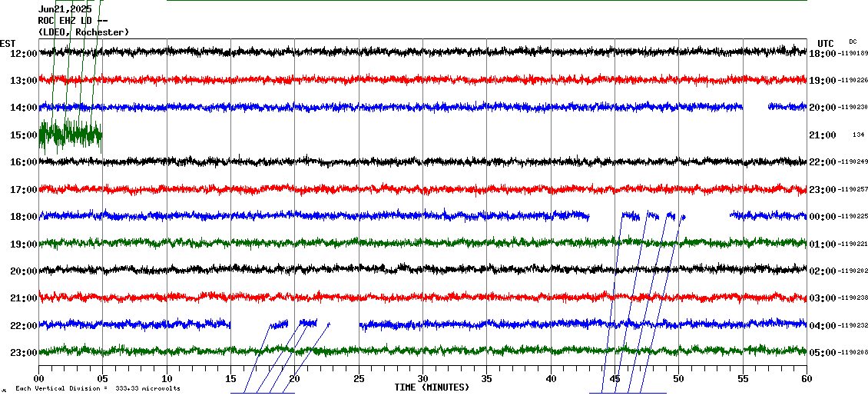Click the green high-amplitude burst at 15:00

[70, 135]
